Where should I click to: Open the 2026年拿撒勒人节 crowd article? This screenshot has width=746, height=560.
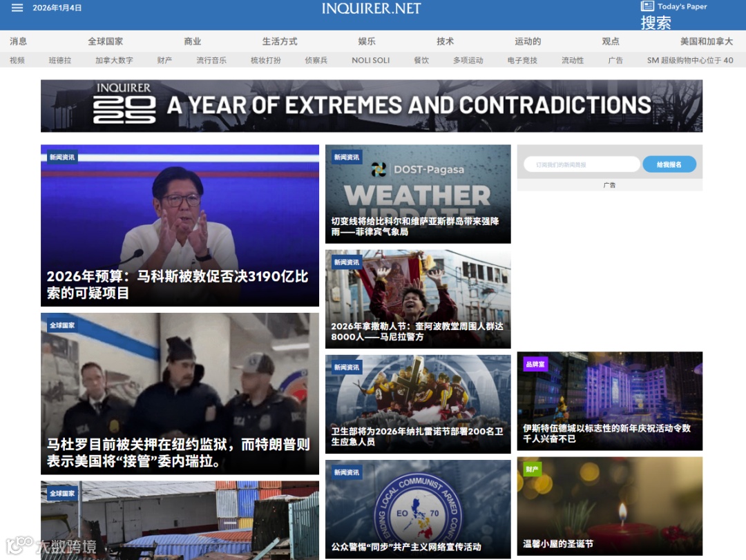click(418, 299)
